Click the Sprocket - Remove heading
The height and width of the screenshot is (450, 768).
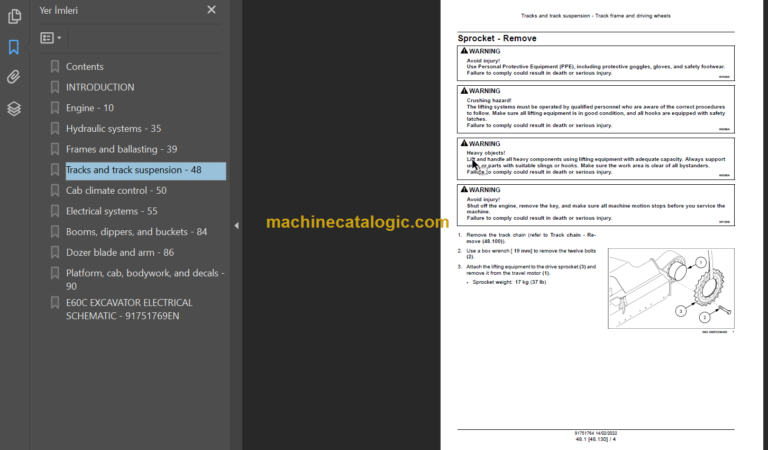point(497,38)
